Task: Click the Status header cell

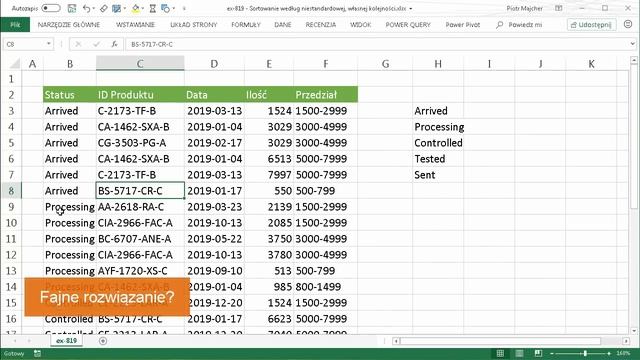Action: (69, 95)
